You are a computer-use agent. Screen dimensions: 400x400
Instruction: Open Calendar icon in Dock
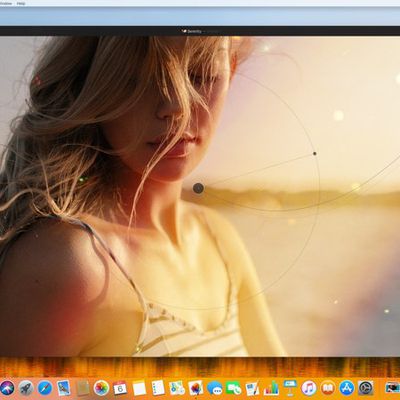click(120, 388)
